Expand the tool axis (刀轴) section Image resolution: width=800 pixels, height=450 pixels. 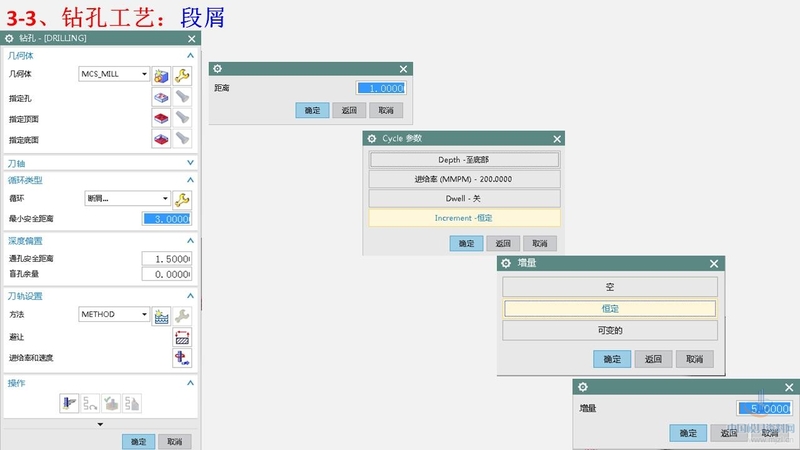pos(190,163)
